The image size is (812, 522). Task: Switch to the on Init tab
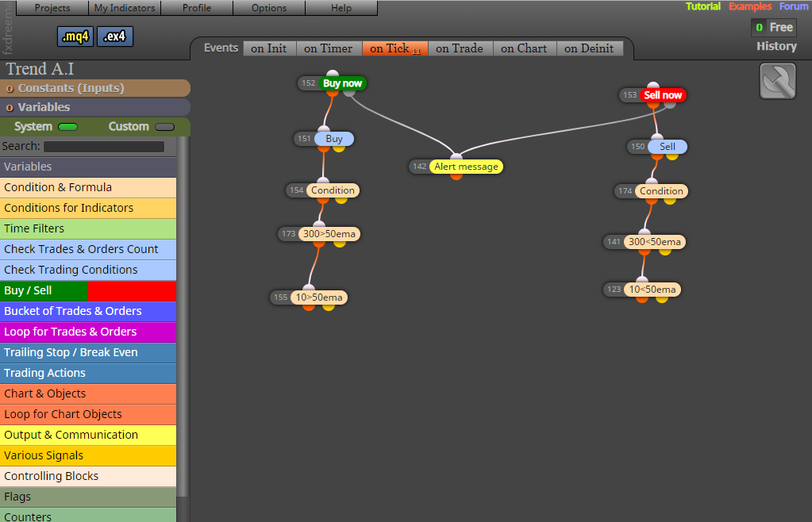coord(269,48)
